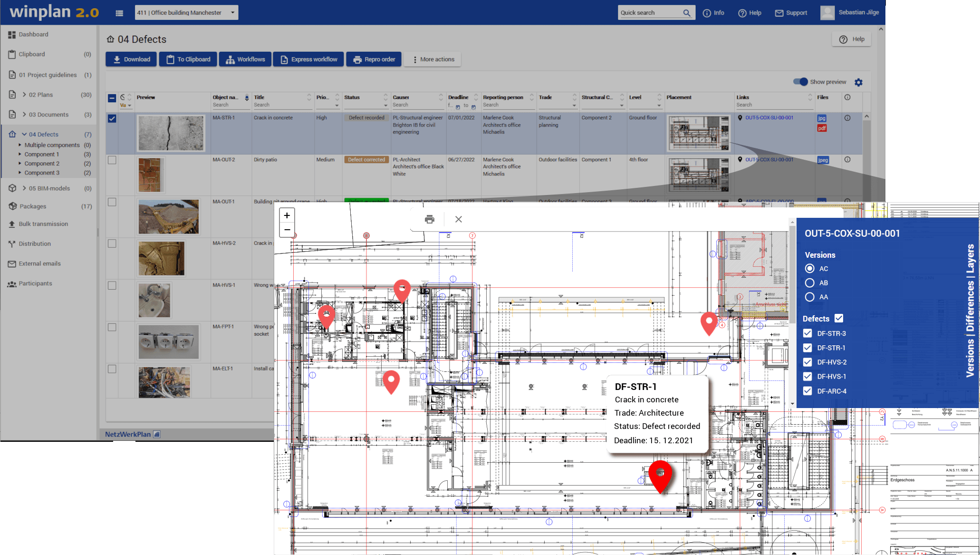The width and height of the screenshot is (980, 555).
Task: Open the cracked concrete preview thumbnail
Action: [x=171, y=134]
